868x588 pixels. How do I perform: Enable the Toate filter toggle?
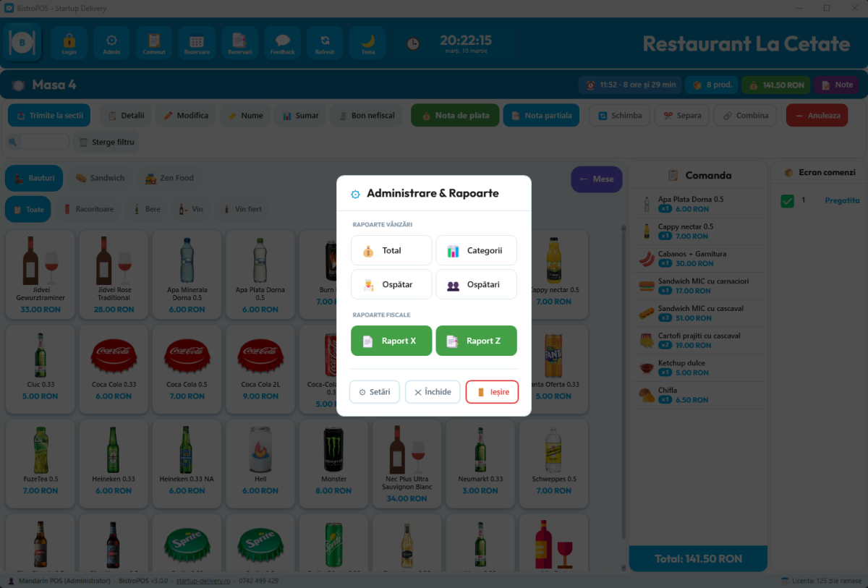(27, 209)
